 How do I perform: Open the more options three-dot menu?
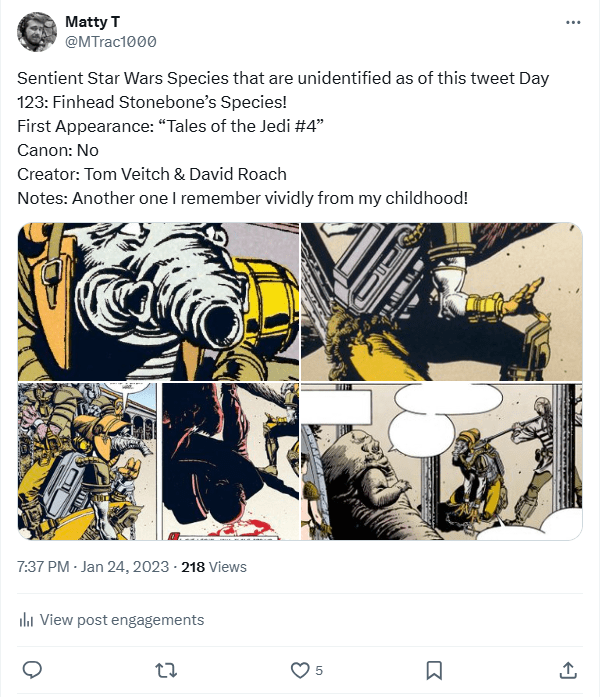click(572, 22)
